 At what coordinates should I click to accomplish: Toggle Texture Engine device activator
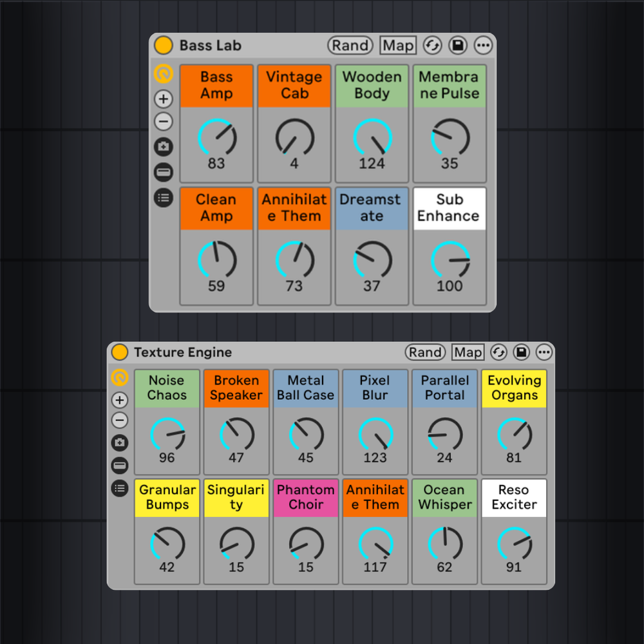point(120,352)
